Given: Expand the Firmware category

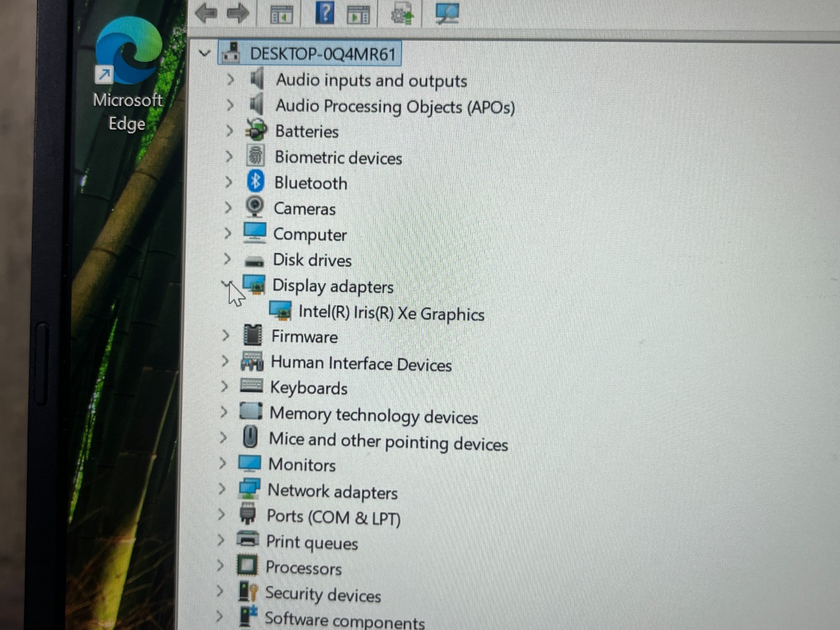Looking at the screenshot, I should 226,335.
